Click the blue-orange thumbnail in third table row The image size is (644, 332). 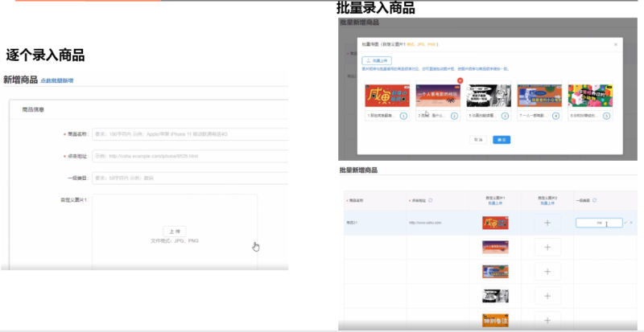point(495,271)
